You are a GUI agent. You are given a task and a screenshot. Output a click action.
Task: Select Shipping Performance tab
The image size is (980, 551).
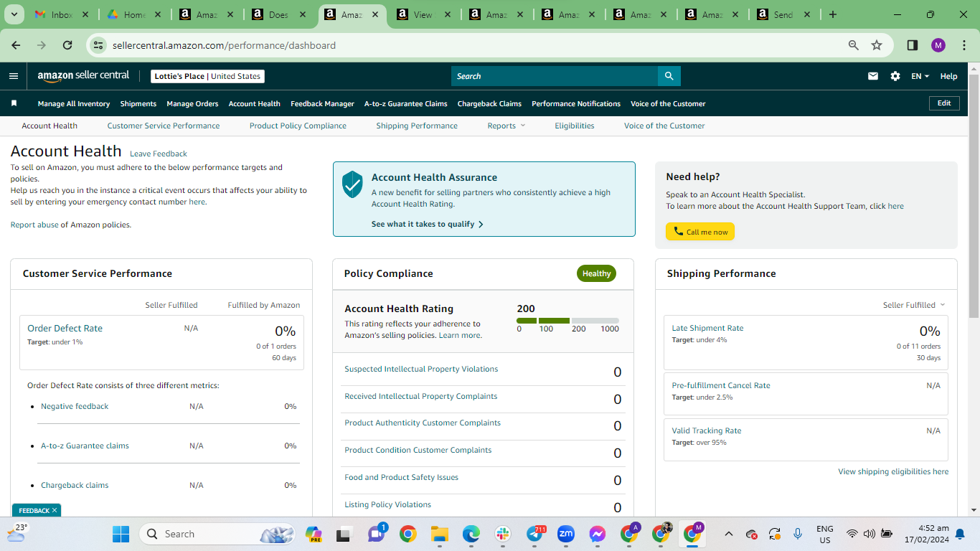(417, 126)
